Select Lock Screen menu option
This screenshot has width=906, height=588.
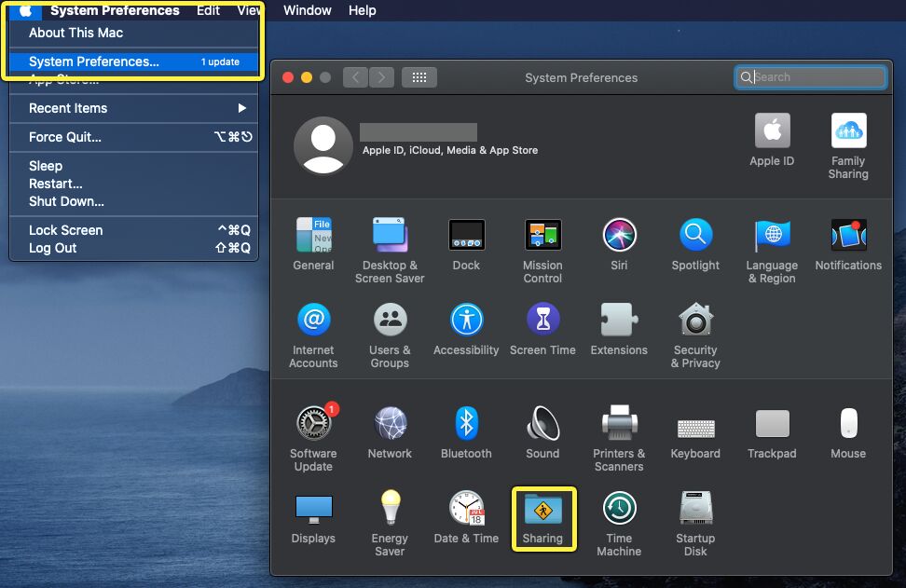[x=66, y=230]
